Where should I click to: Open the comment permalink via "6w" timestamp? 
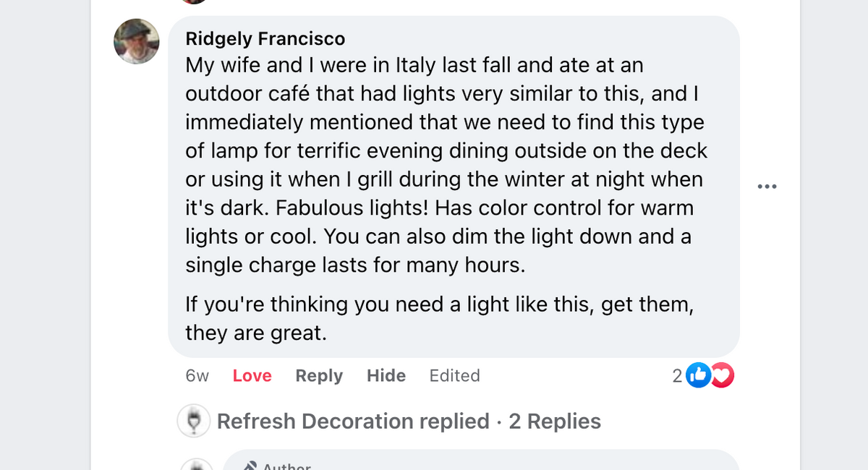pos(197,375)
